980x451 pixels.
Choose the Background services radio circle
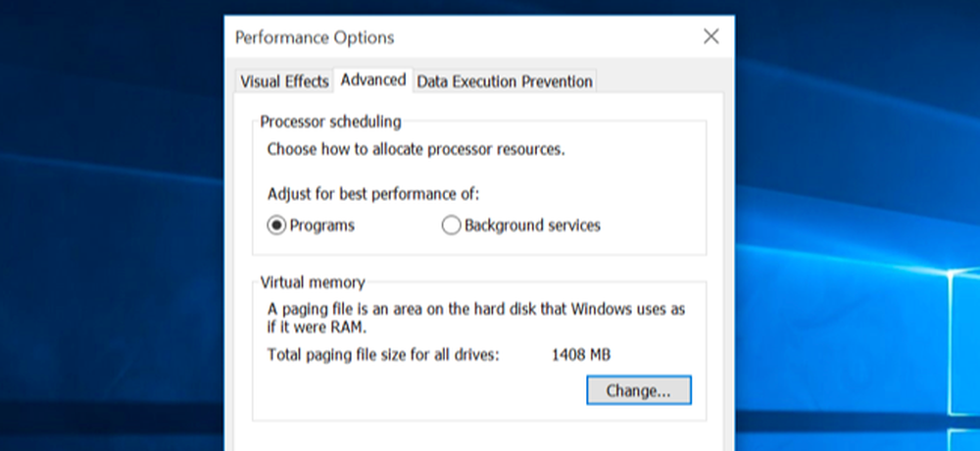(x=451, y=225)
